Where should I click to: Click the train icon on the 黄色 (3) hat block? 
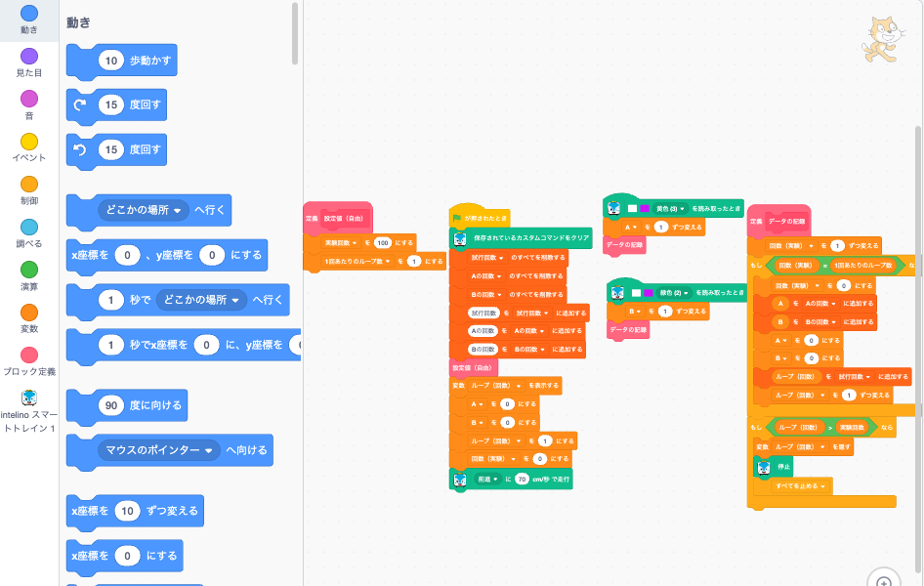tap(614, 208)
